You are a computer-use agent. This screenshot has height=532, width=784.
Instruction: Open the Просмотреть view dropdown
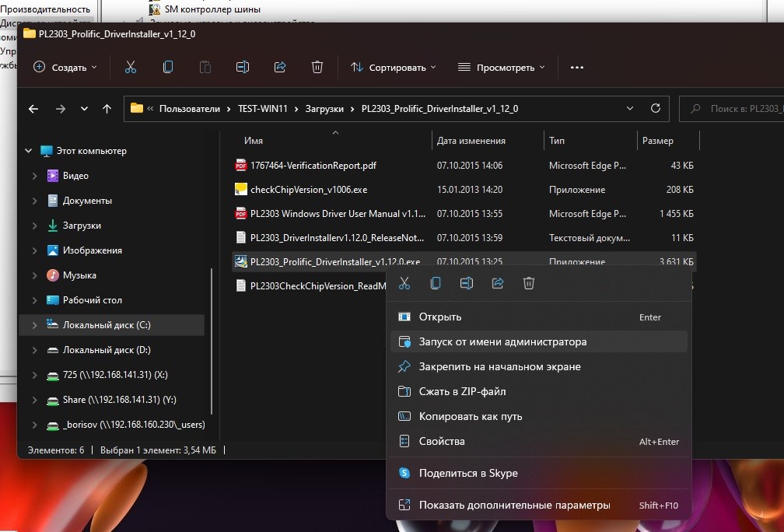tap(501, 68)
